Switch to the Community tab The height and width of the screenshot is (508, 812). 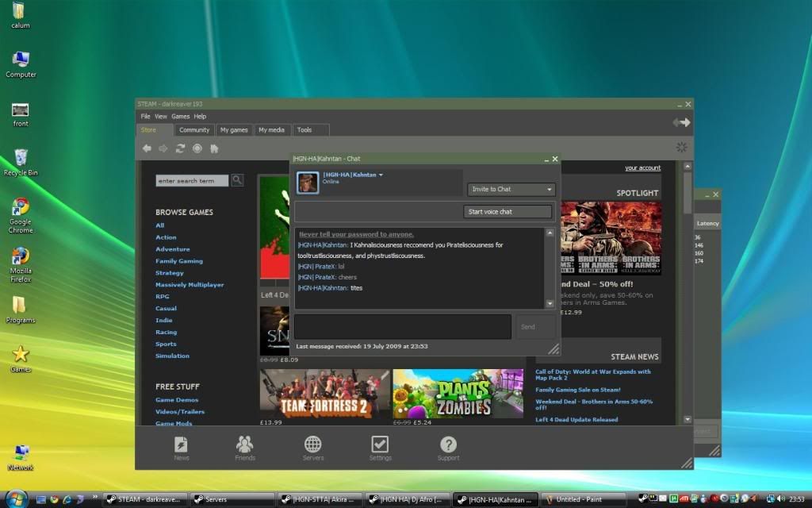pos(194,130)
